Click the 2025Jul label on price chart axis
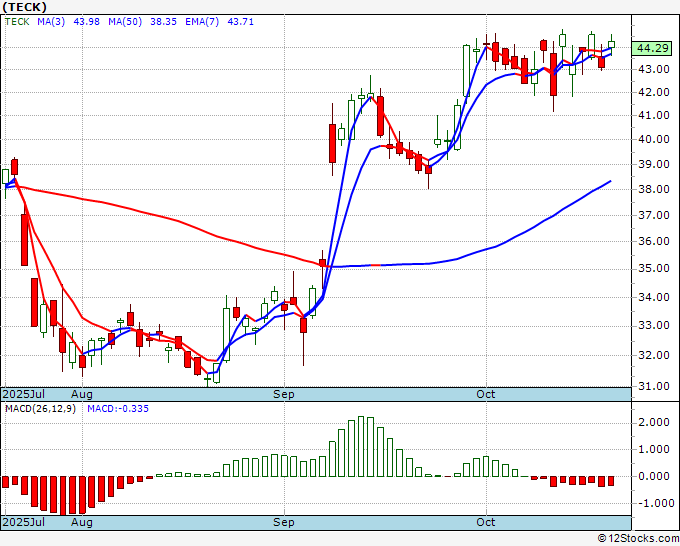 pos(24,394)
